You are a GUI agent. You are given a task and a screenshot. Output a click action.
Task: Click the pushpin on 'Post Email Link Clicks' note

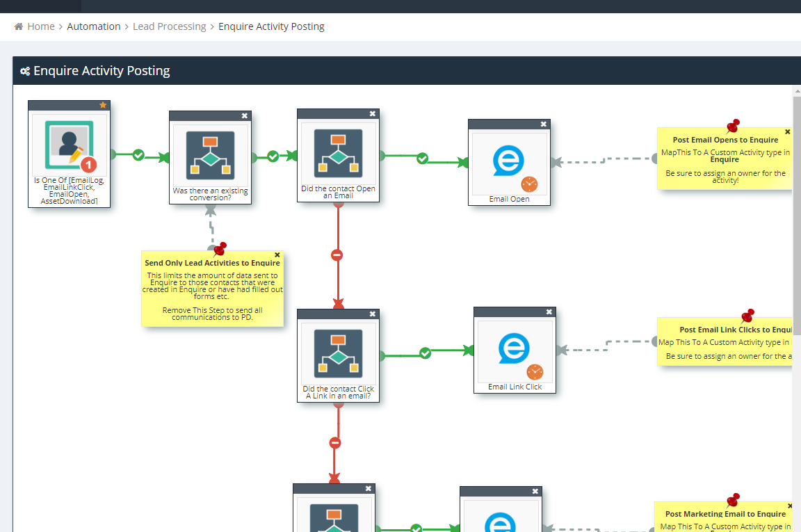point(747,316)
